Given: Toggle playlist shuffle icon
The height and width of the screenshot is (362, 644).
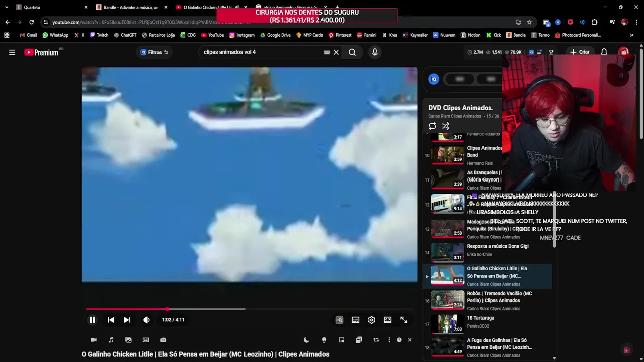Looking at the screenshot, I should click(445, 126).
